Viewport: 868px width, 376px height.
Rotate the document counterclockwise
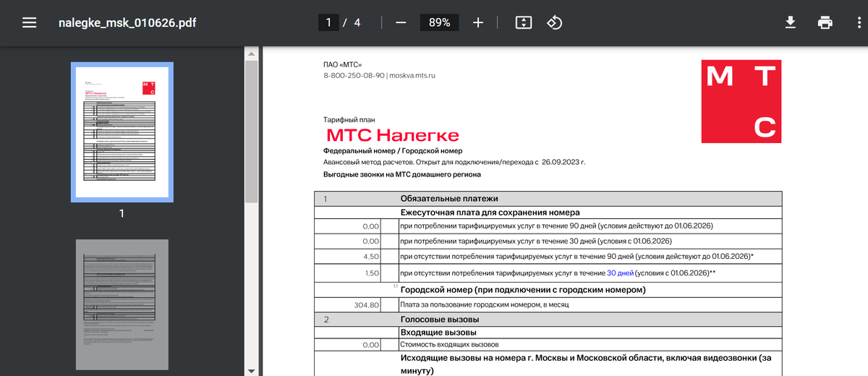coord(554,22)
